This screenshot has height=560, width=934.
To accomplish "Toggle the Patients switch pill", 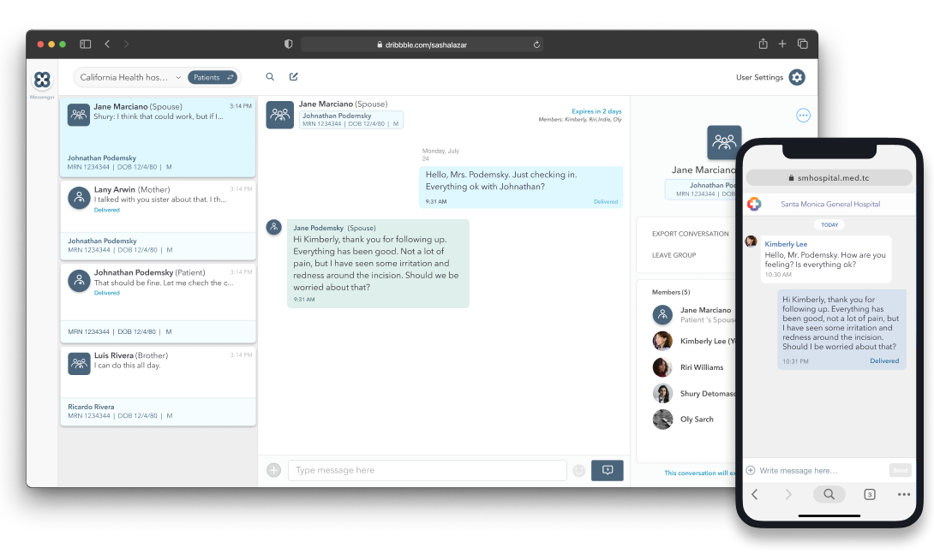I will click(213, 77).
